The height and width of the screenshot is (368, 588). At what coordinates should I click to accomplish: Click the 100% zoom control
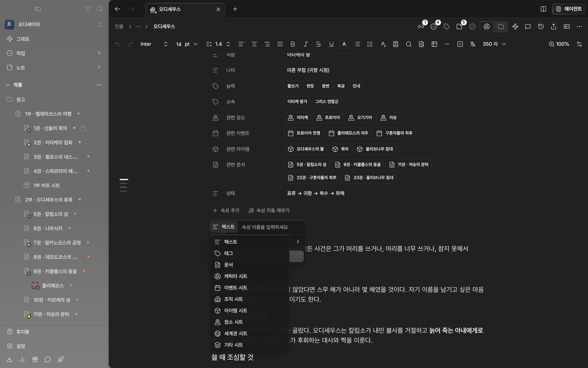click(559, 44)
